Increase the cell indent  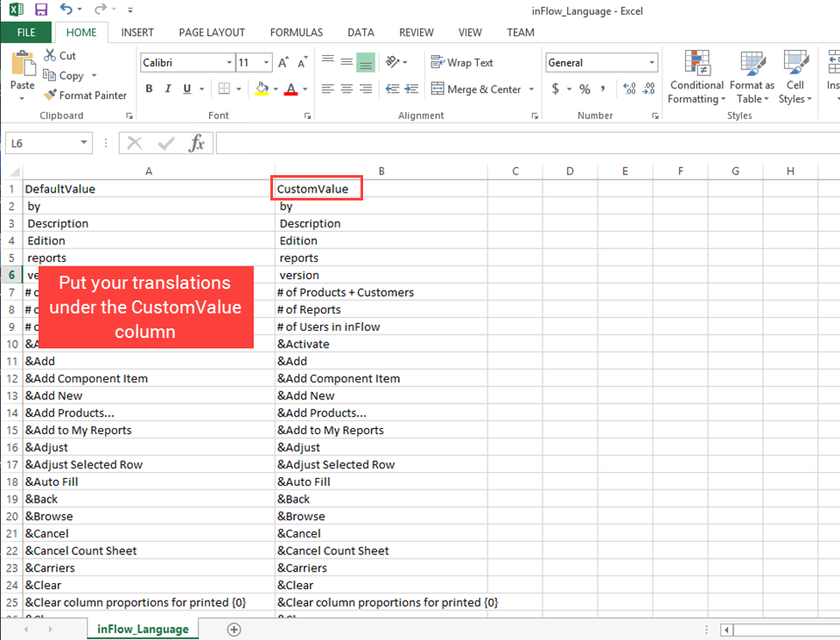pos(411,88)
